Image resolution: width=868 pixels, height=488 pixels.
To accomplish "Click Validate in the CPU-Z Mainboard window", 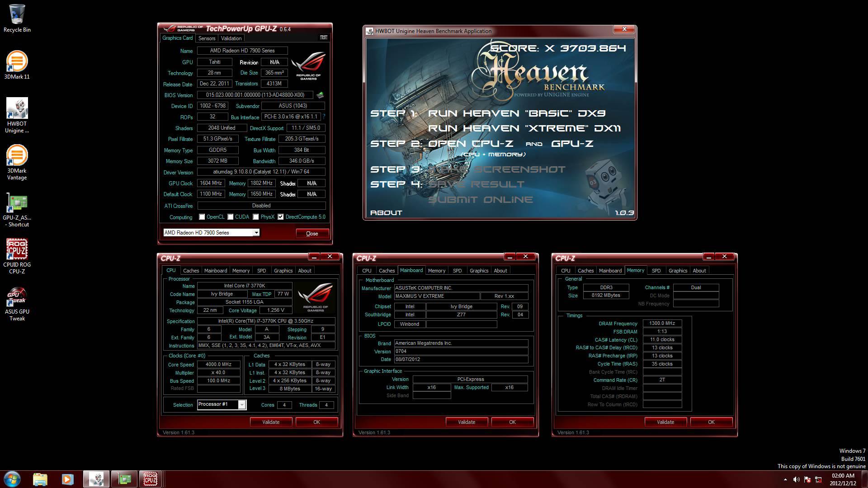I will [x=467, y=422].
